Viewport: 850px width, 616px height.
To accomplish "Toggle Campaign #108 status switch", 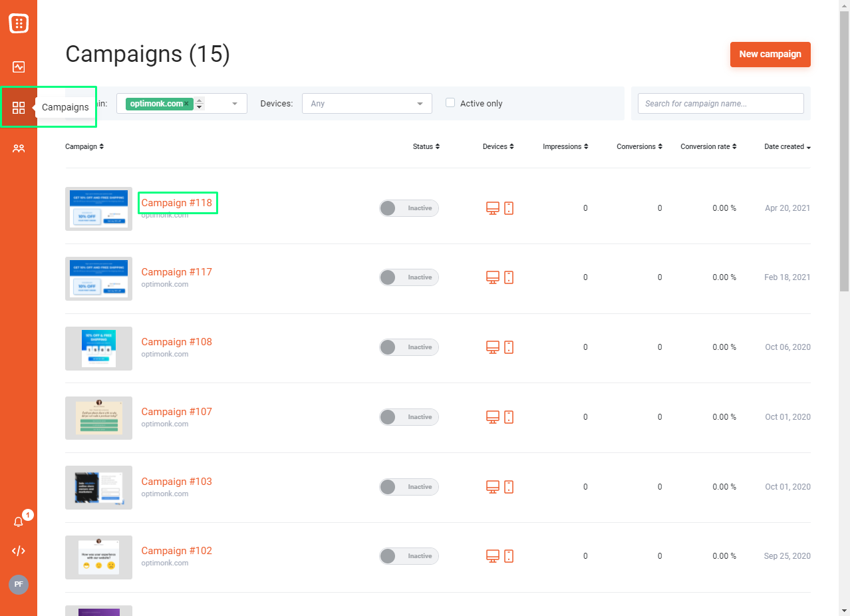I will click(409, 347).
